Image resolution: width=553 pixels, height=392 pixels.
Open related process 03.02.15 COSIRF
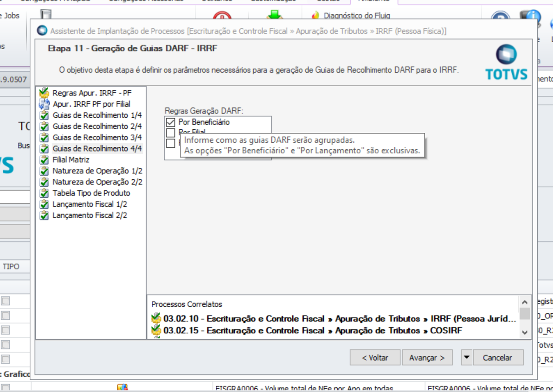click(x=313, y=330)
